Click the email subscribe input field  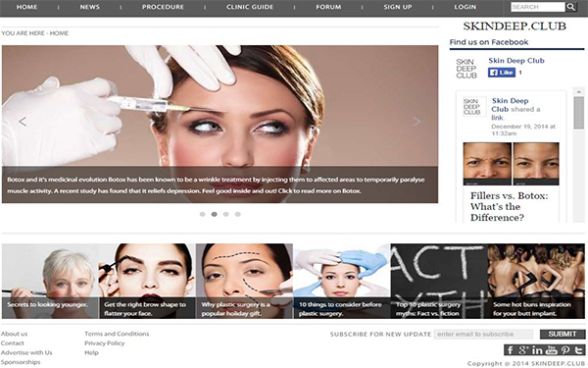[x=483, y=335]
